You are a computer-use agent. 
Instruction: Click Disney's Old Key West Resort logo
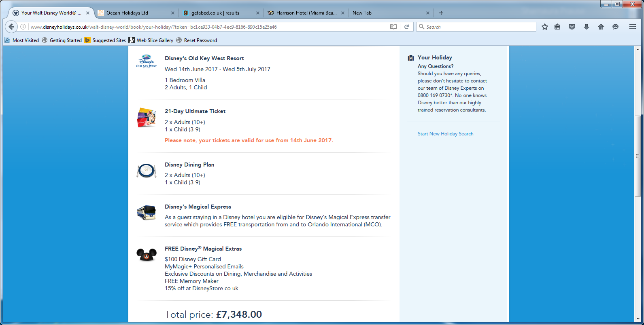pyautogui.click(x=147, y=61)
